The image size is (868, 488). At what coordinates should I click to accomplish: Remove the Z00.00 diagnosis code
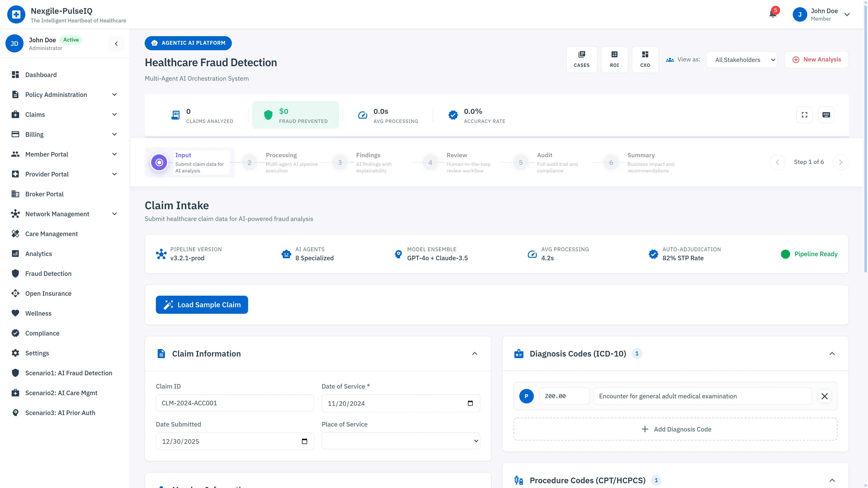825,396
